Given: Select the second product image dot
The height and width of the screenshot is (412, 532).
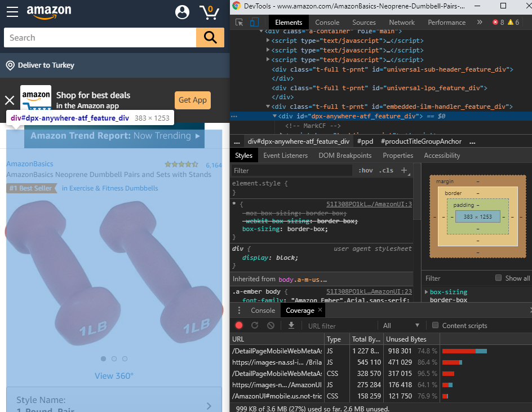Looking at the screenshot, I should (114, 358).
